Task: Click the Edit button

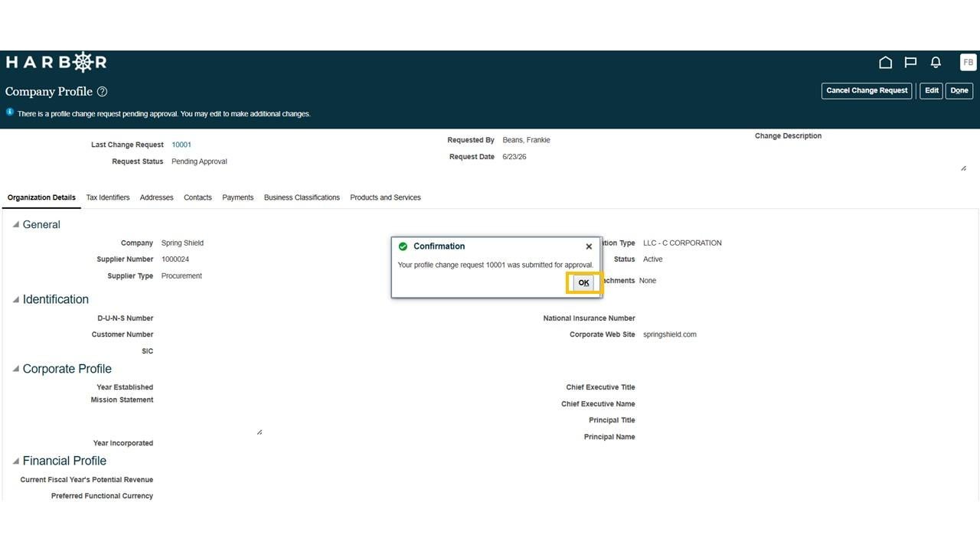Action: point(931,90)
